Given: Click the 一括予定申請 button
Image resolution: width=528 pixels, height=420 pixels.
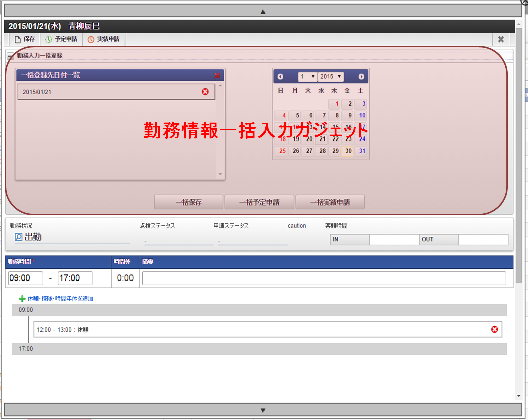Looking at the screenshot, I should click(259, 202).
